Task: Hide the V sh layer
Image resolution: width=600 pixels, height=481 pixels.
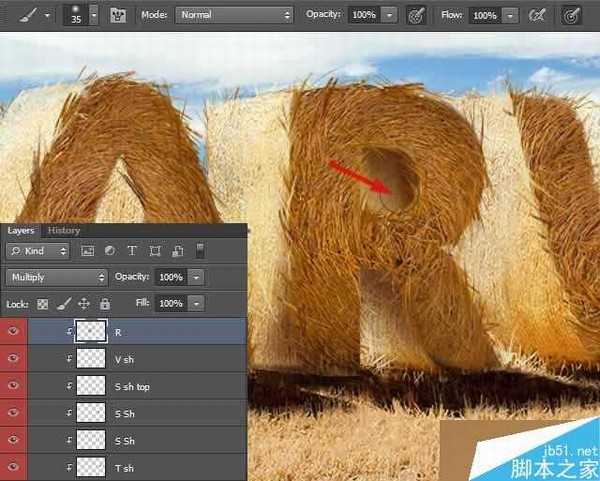Action: pyautogui.click(x=13, y=359)
